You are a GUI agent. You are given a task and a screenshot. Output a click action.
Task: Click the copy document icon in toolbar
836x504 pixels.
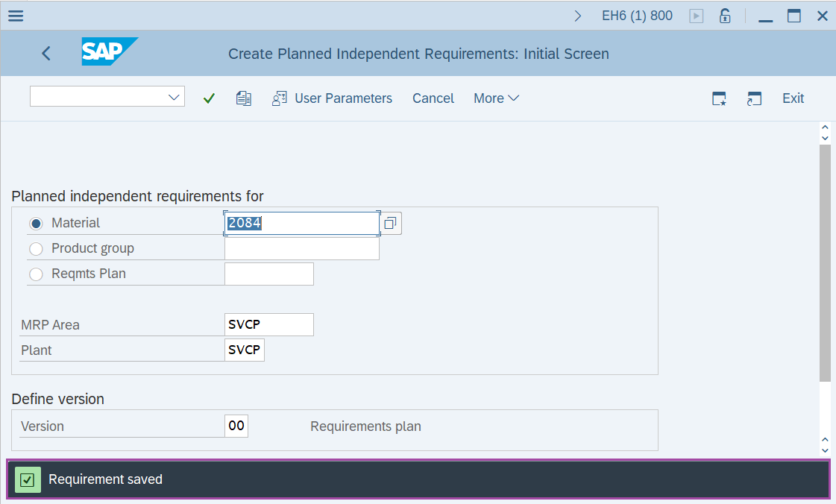click(243, 98)
